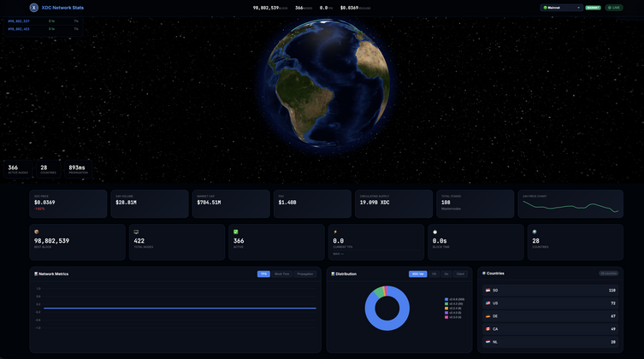
Task: Click the SG row's 118 node count
Action: point(612,290)
